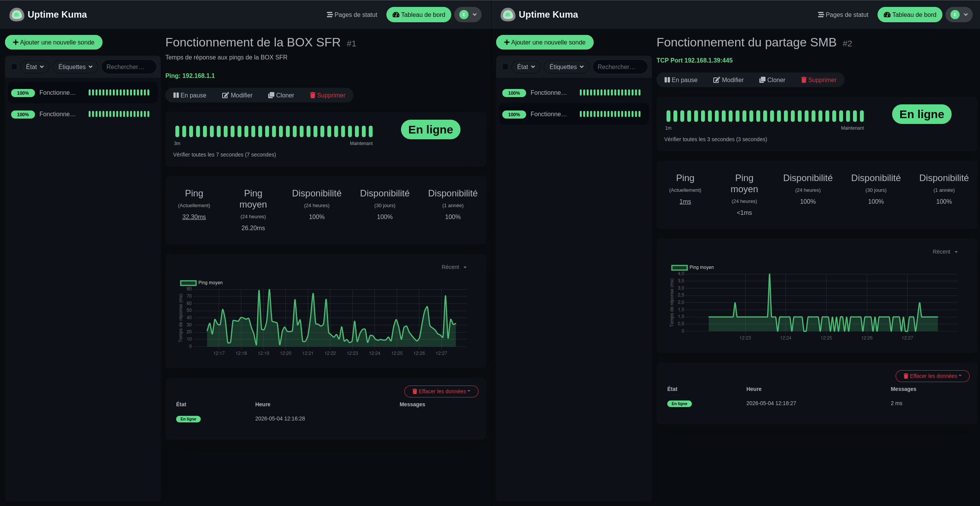Open Récent dropdown on SMB chart
The height and width of the screenshot is (506, 980).
coord(945,252)
